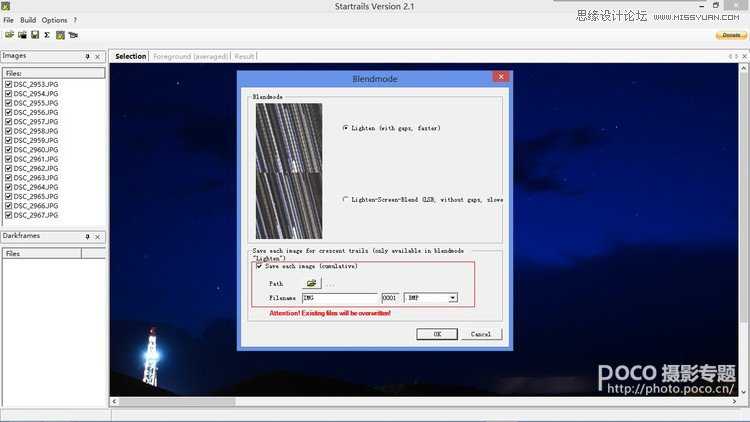Expand the BMP file format dropdown
This screenshot has width=750, height=422.
[452, 298]
